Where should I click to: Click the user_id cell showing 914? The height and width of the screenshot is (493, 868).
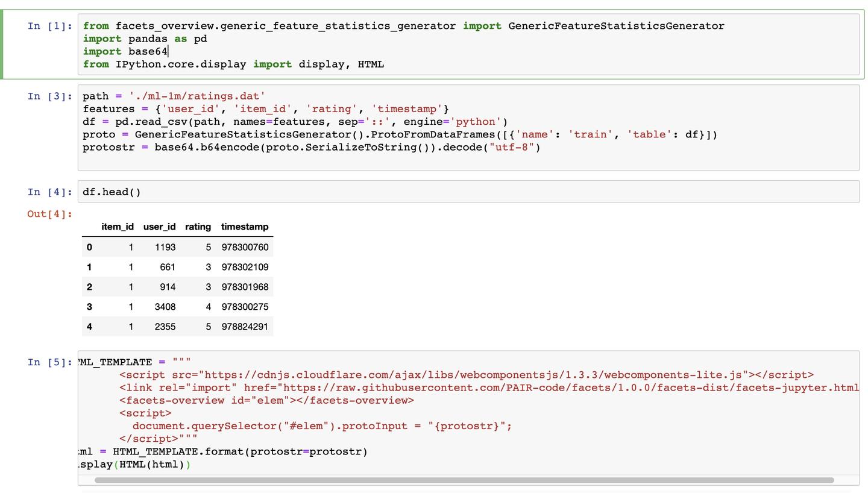[168, 287]
